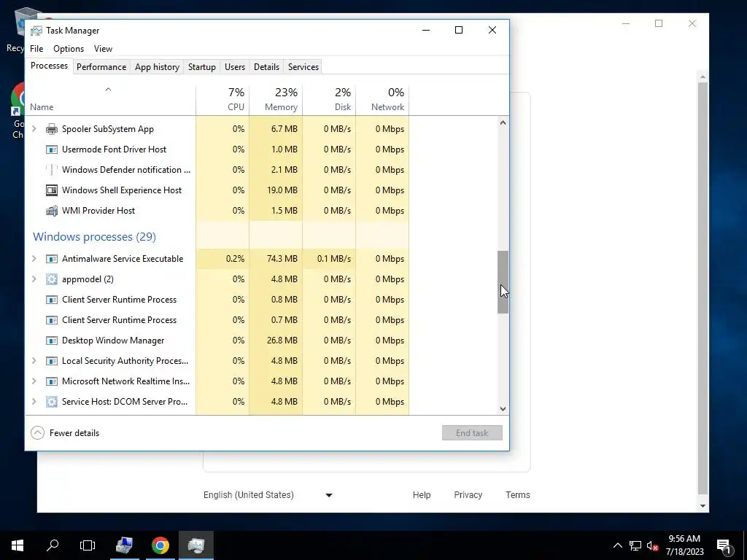
Task: Open the View menu
Action: [x=103, y=49]
